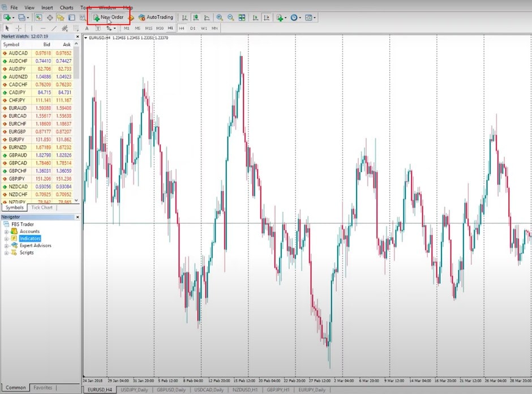Click the Zoom Out magnifier icon
The image size is (532, 394).
point(230,18)
